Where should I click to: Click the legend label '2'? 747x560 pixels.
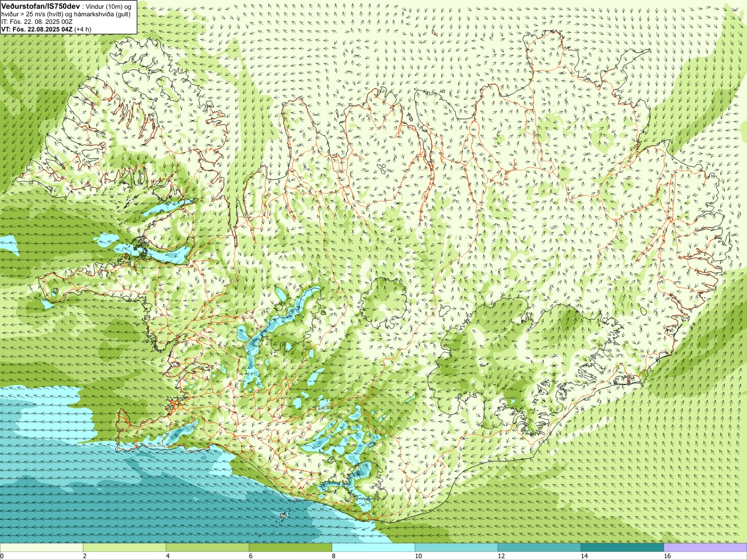[x=85, y=556]
